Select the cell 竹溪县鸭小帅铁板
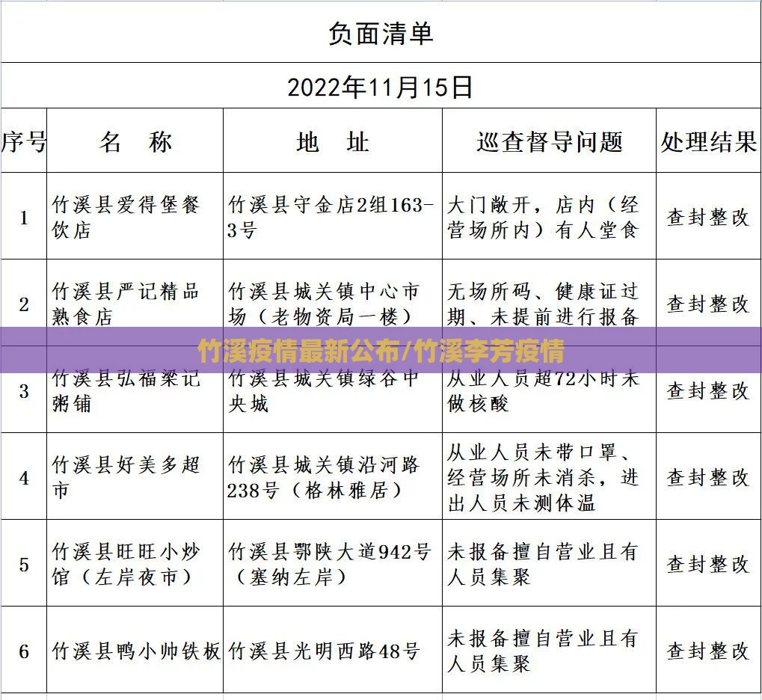The height and width of the screenshot is (700, 762). 135,649
